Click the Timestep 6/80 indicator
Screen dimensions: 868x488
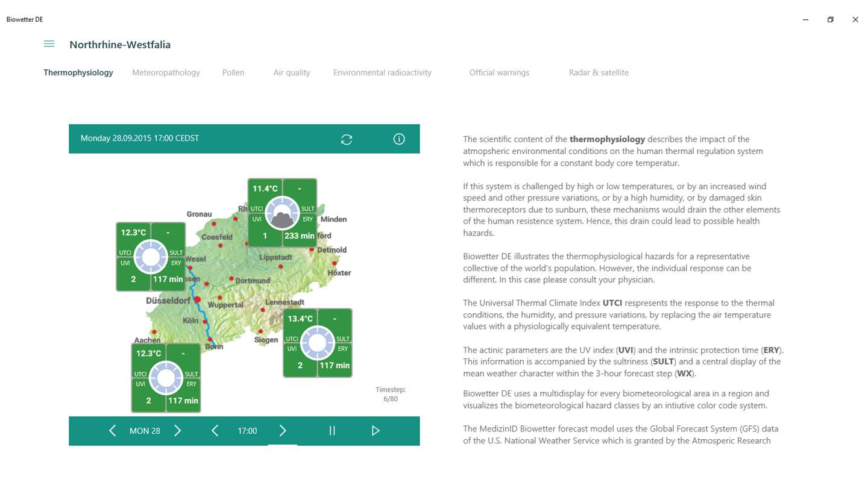pyautogui.click(x=391, y=394)
